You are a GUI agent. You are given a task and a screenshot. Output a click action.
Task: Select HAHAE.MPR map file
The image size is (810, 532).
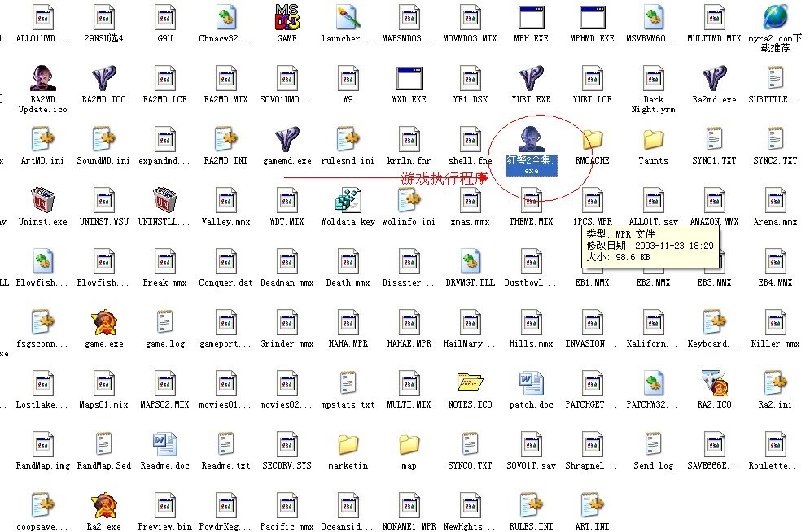409,322
